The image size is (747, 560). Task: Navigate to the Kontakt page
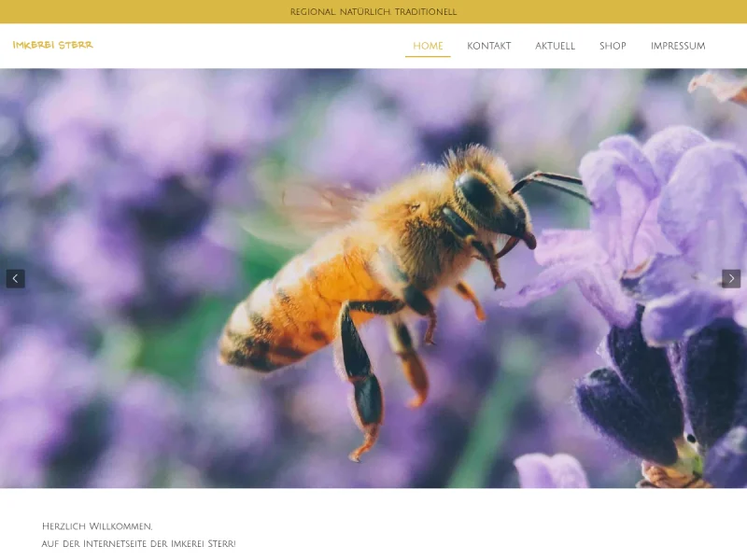pos(489,46)
